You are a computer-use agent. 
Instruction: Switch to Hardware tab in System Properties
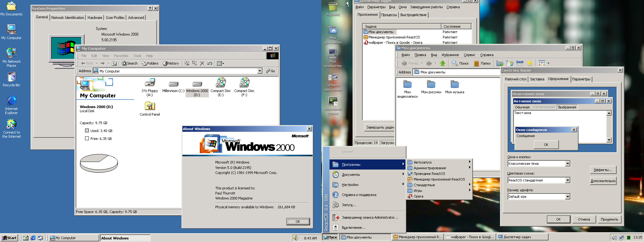(x=95, y=18)
